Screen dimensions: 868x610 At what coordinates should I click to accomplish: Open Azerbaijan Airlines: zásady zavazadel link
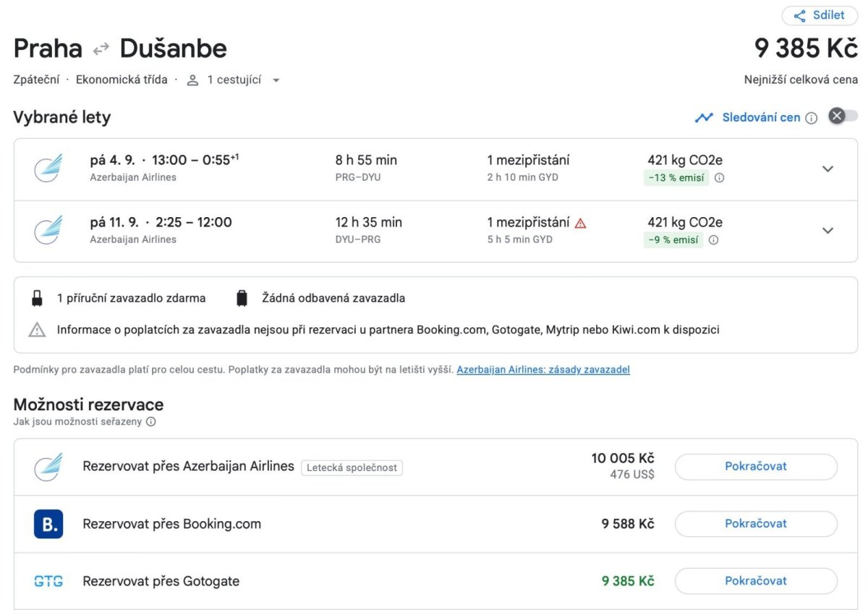point(543,370)
